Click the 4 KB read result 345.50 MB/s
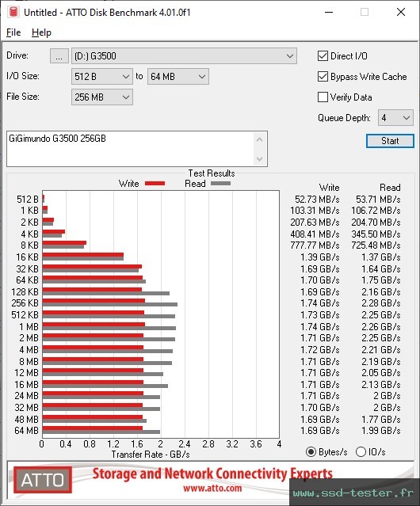The height and width of the screenshot is (506, 420). [x=376, y=234]
